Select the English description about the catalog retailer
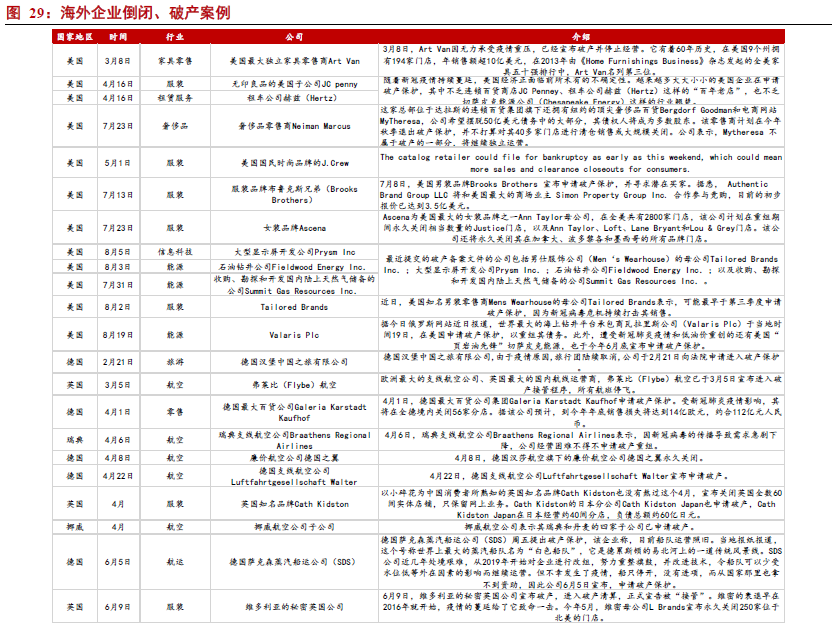This screenshot has width=837, height=623. click(x=581, y=163)
